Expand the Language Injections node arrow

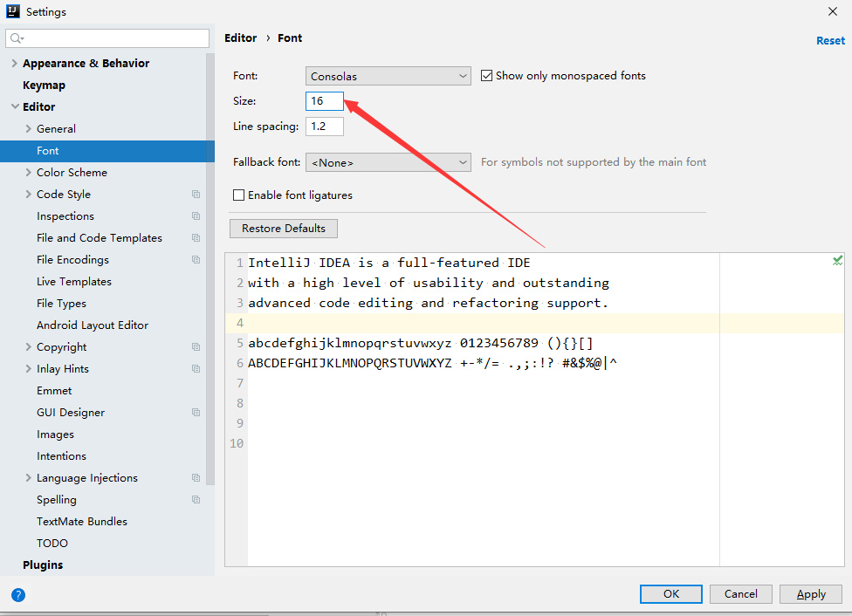pyautogui.click(x=28, y=477)
